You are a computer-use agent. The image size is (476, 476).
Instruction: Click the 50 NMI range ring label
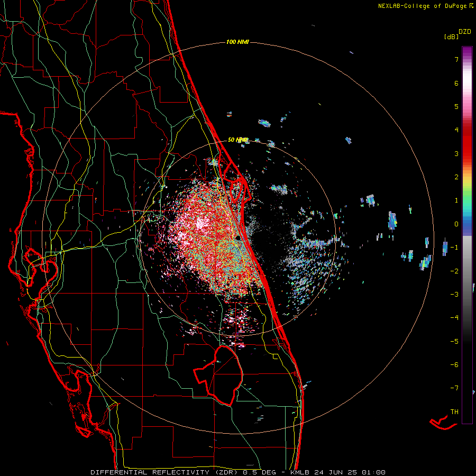click(x=237, y=140)
